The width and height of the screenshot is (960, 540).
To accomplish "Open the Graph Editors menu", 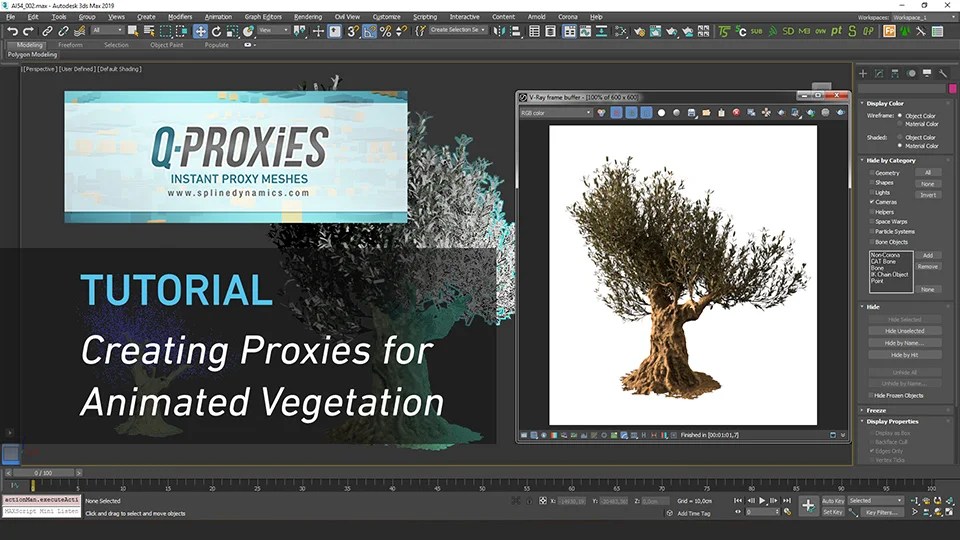I will 263,17.
